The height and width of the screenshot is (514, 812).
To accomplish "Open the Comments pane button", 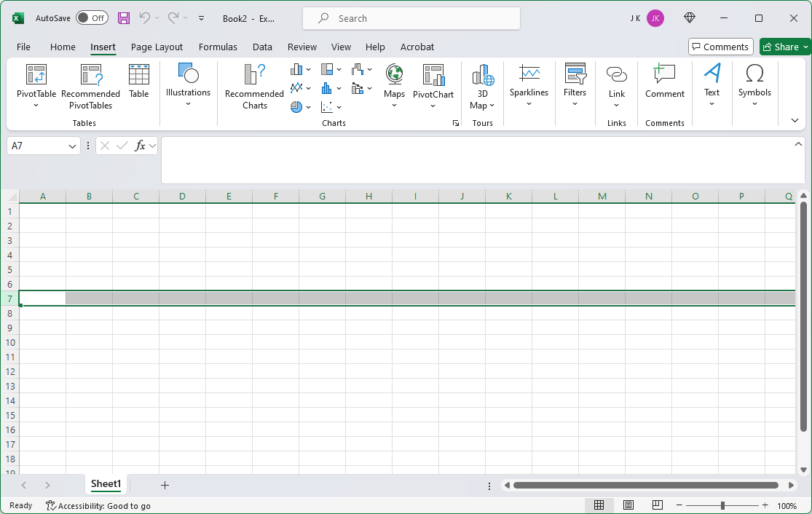I will [720, 47].
